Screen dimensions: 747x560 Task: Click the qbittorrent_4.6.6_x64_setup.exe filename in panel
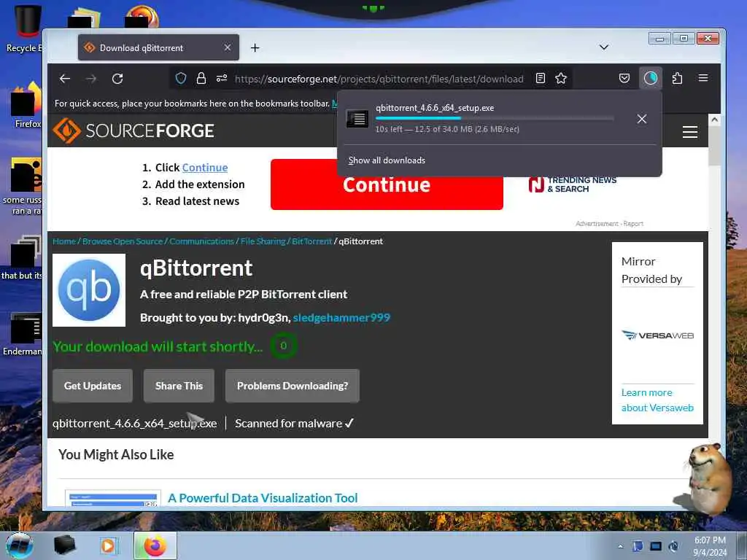tap(435, 108)
